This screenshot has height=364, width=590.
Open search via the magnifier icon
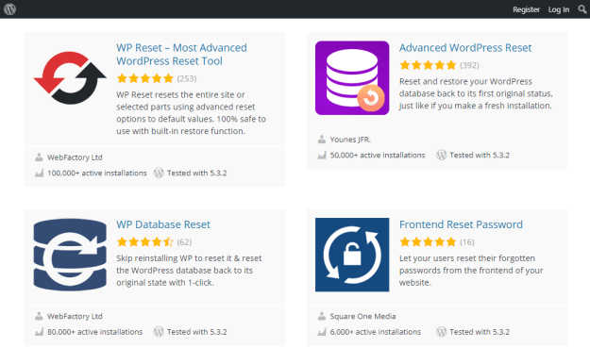pyautogui.click(x=582, y=9)
